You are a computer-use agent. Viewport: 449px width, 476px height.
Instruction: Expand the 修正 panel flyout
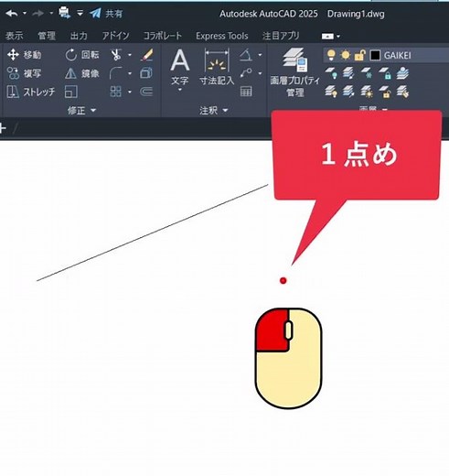tap(81, 110)
